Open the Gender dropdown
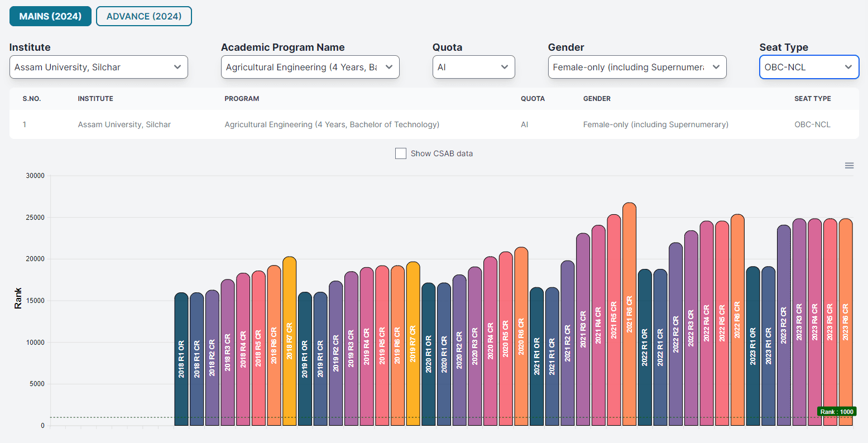Screen dimensions: 868x443 (x=637, y=67)
